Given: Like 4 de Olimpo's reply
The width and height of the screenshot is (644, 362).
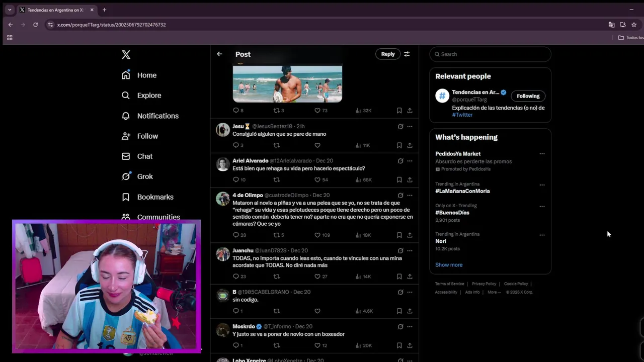Looking at the screenshot, I should point(317,235).
